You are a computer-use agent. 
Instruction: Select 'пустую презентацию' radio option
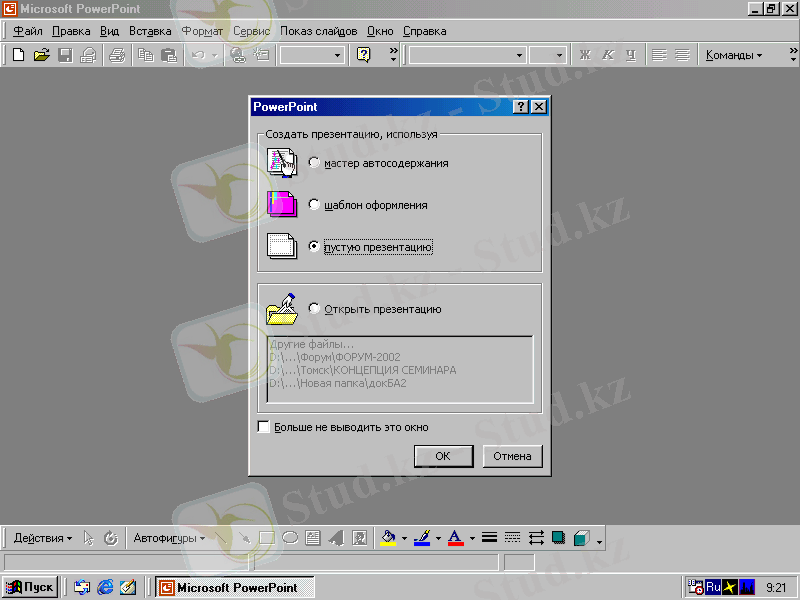(314, 247)
